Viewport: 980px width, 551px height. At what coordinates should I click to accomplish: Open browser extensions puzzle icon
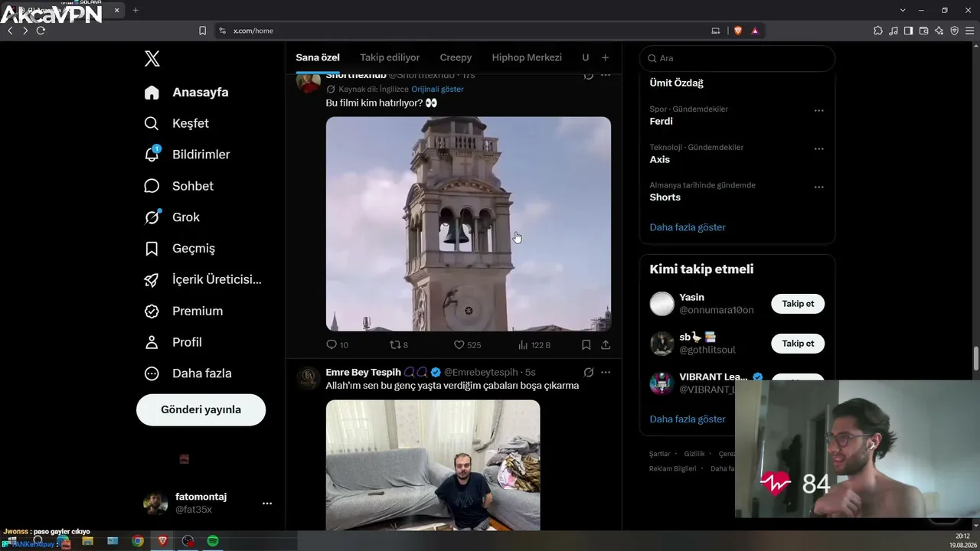click(x=878, y=31)
